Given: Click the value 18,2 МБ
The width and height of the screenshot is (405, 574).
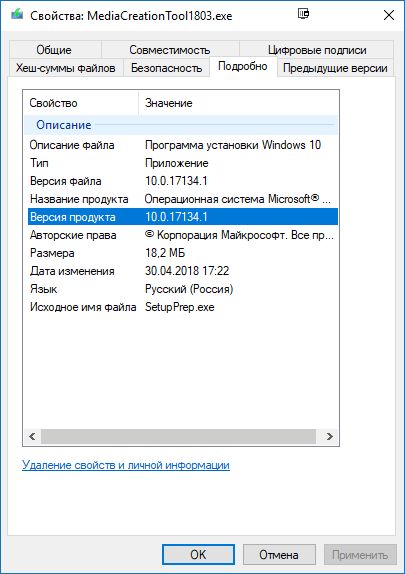Looking at the screenshot, I should click(165, 253).
